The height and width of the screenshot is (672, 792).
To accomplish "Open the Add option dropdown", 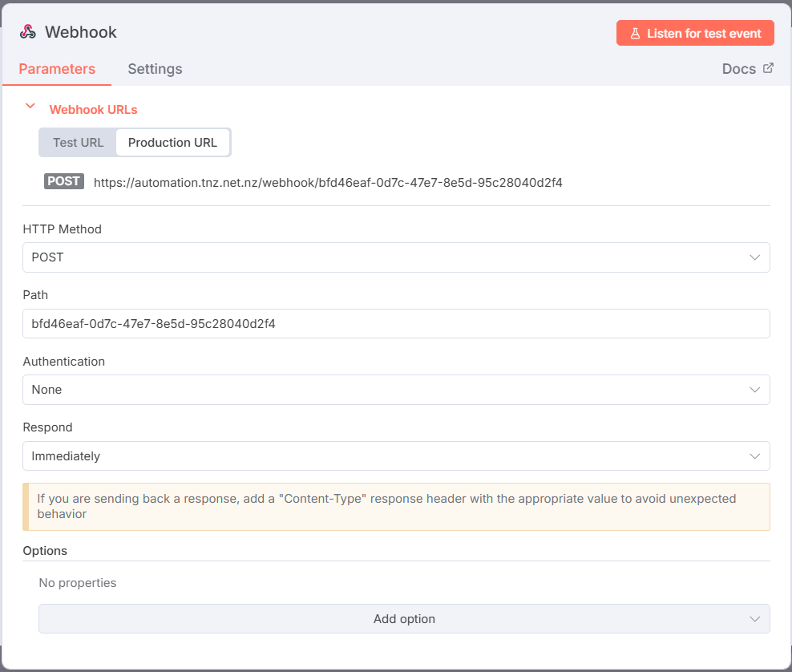I will point(404,619).
